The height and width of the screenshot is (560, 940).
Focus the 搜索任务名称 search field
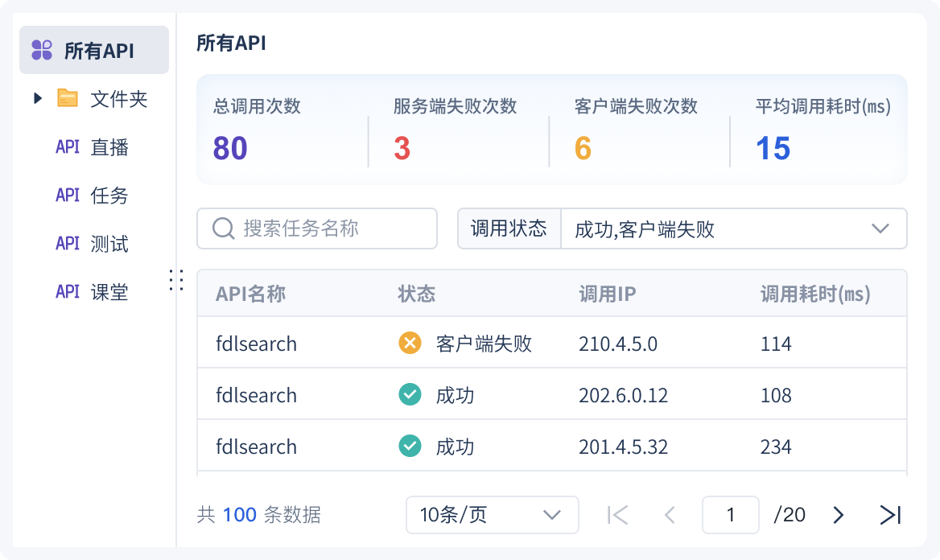330,229
